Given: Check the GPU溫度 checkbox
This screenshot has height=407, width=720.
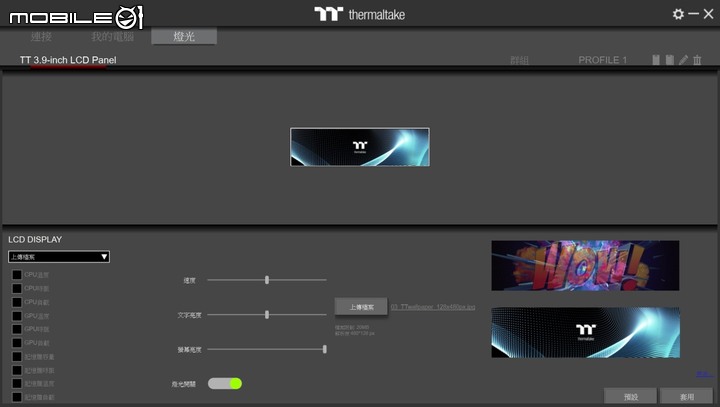Looking at the screenshot, I should point(17,316).
